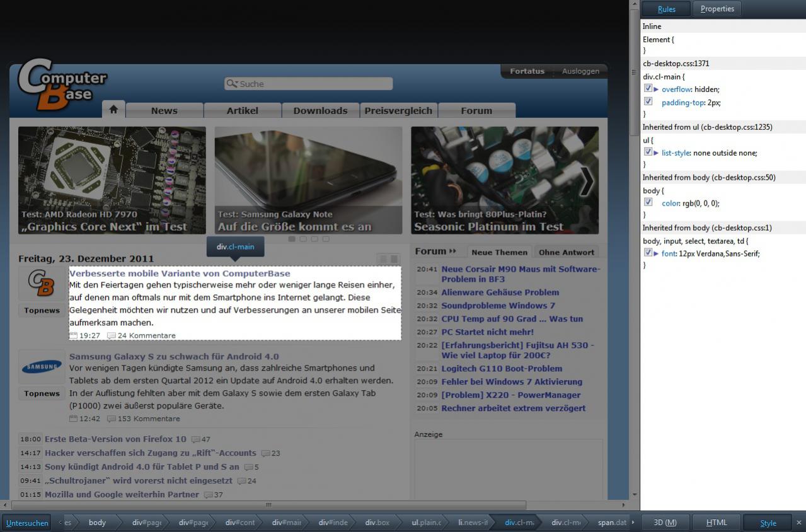This screenshot has height=532, width=806.
Task: Click comment bubble after Mozilla und Google headline
Action: 208,495
